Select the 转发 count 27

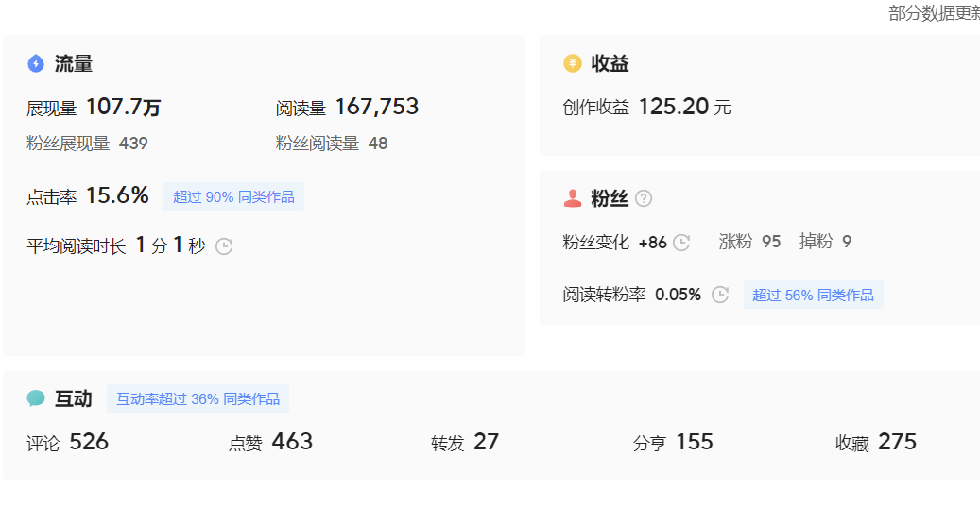486,442
